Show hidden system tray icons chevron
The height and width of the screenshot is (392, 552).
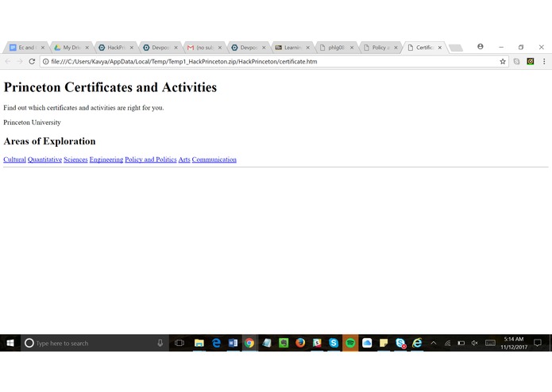tap(434, 343)
